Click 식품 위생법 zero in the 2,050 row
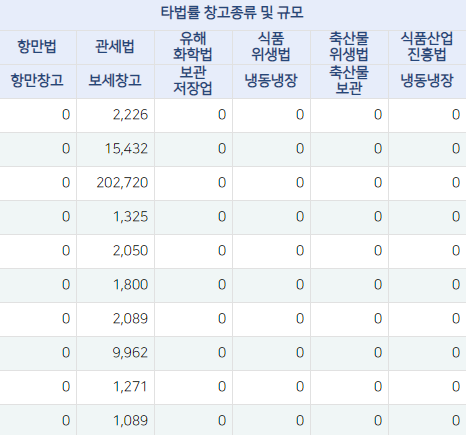 click(300, 251)
